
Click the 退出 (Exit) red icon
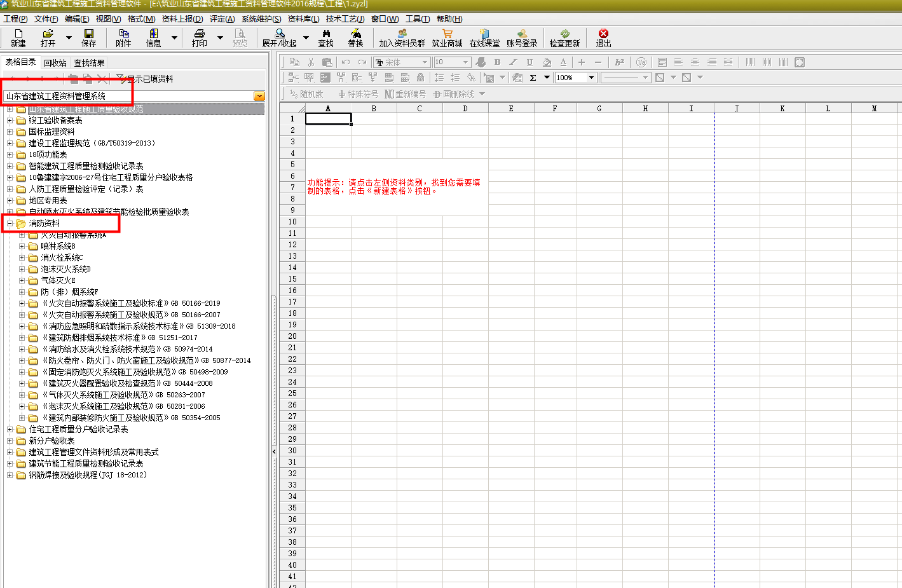(603, 38)
